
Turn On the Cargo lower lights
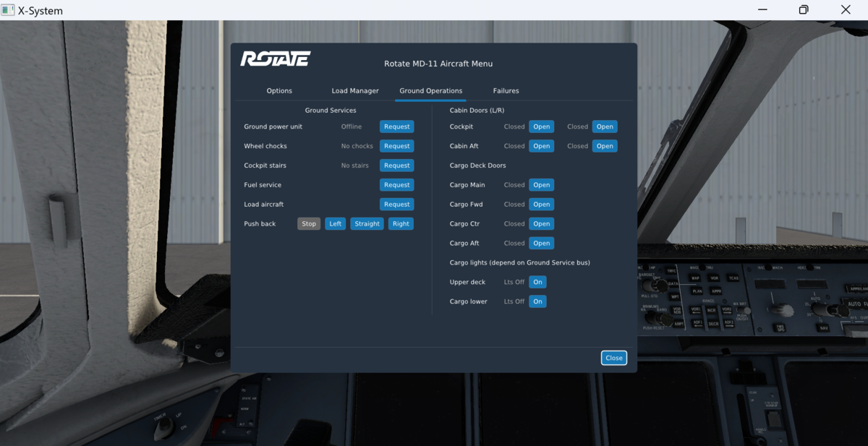(537, 301)
